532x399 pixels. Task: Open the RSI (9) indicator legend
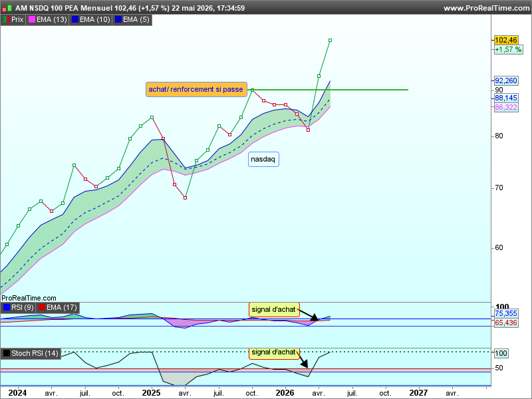tap(18, 308)
